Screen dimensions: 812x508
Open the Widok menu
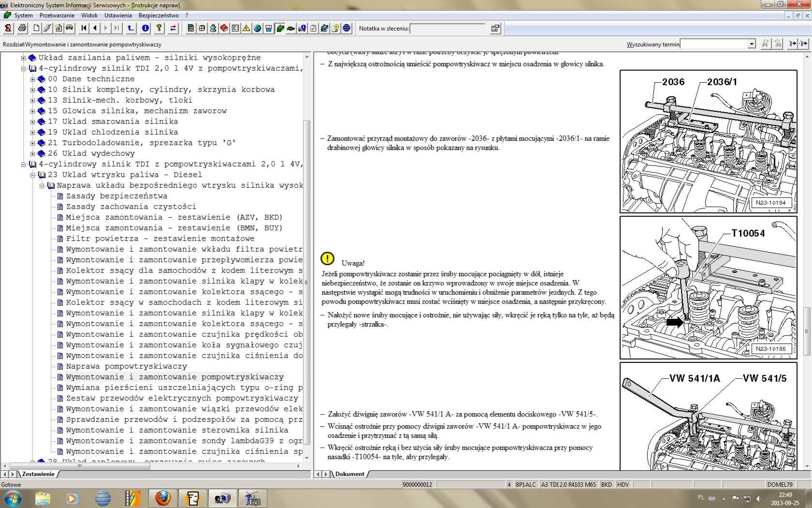coord(89,15)
